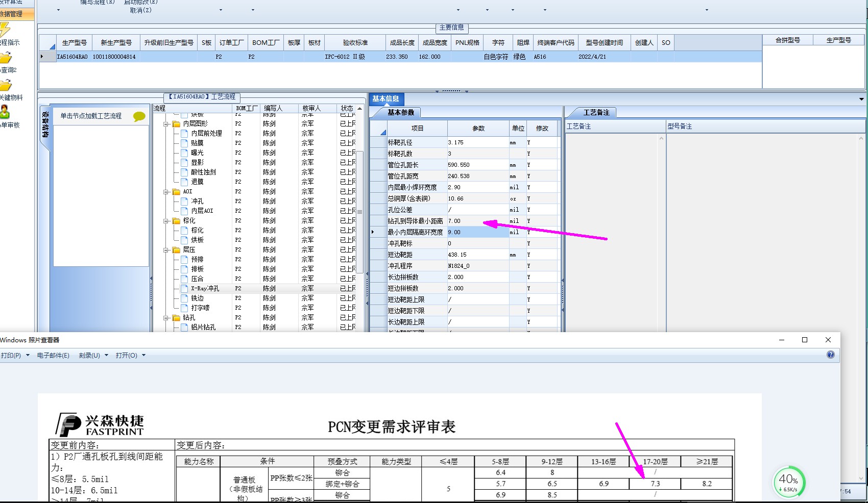The width and height of the screenshot is (868, 503).
Task: Collapse the 钻孔 tree node
Action: click(x=166, y=318)
